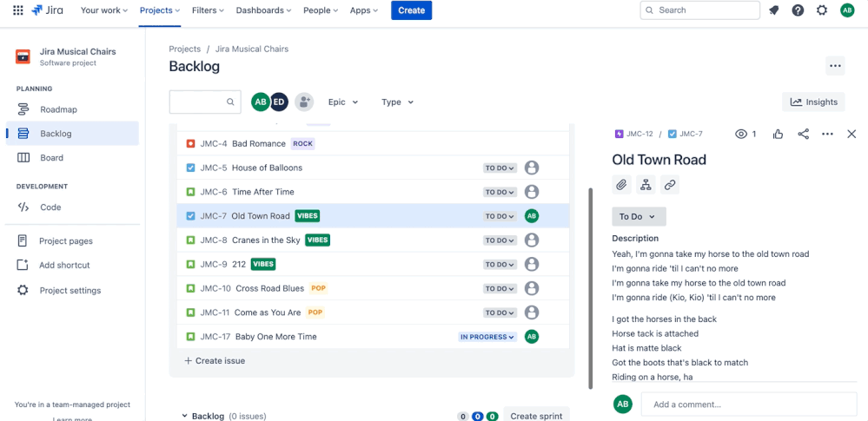Close the Old Town Road issue panel
The image size is (868, 421).
[852, 134]
